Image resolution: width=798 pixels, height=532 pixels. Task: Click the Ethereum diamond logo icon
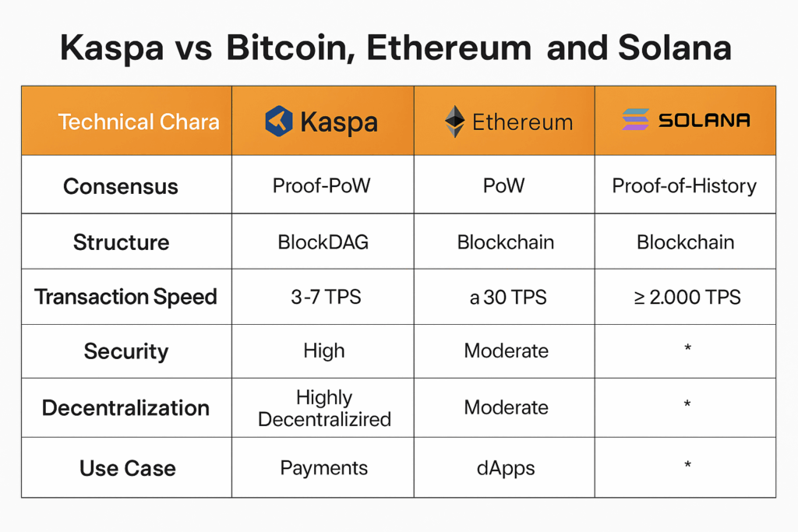point(454,122)
